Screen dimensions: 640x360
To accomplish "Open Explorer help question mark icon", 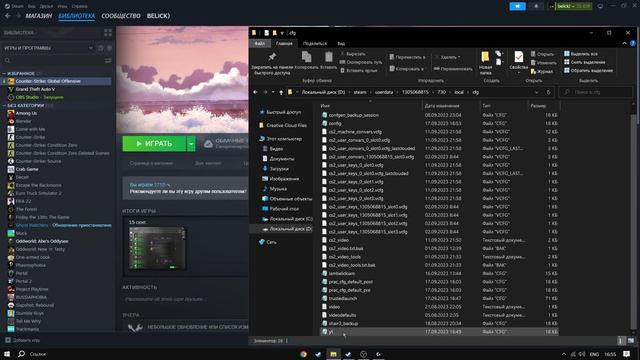I will coord(633,43).
